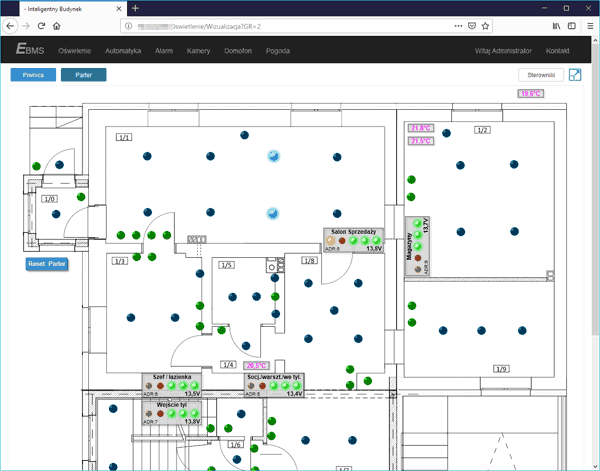Click the Salon Sprzedaży controller panel
The height and width of the screenshot is (471, 600).
tap(354, 238)
